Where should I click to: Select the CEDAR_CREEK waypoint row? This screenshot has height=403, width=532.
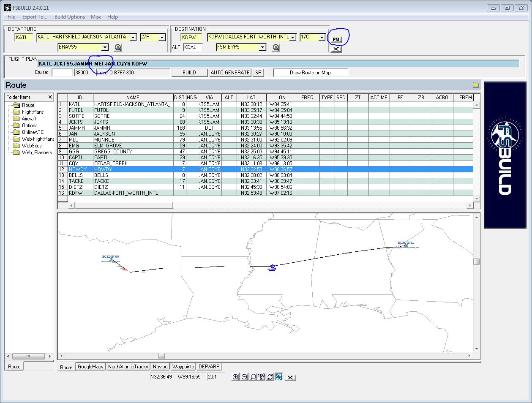265,163
